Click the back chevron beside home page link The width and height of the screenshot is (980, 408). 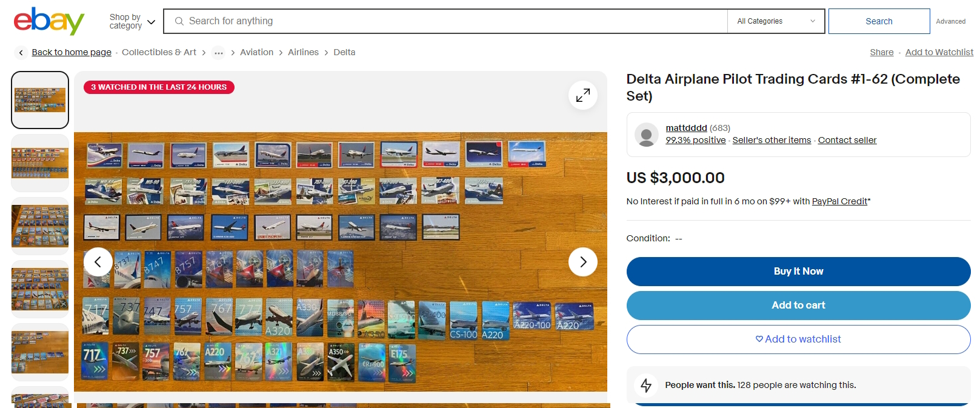[21, 53]
